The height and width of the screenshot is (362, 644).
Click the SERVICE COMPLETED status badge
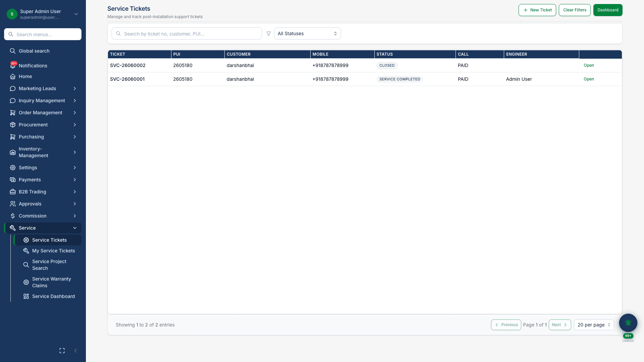tap(400, 79)
